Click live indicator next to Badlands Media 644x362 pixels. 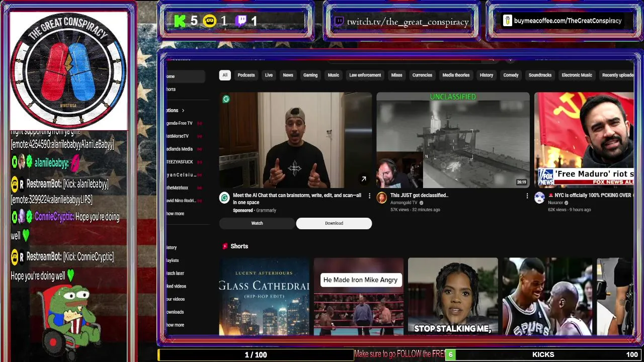coord(200,149)
